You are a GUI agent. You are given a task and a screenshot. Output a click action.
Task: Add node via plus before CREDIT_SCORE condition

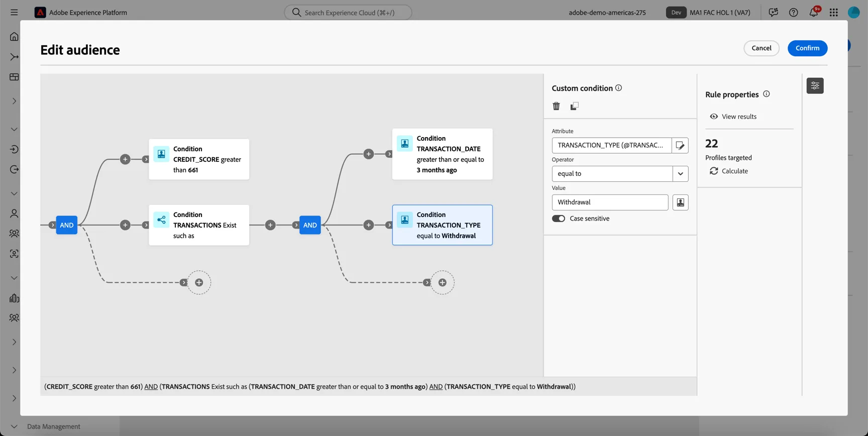[125, 159]
